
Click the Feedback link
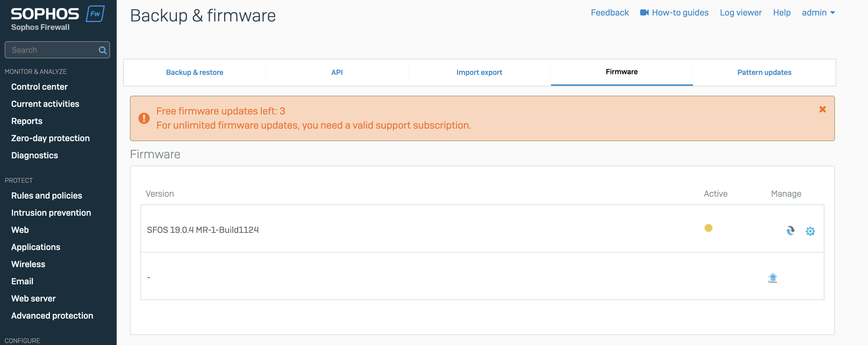tap(609, 13)
